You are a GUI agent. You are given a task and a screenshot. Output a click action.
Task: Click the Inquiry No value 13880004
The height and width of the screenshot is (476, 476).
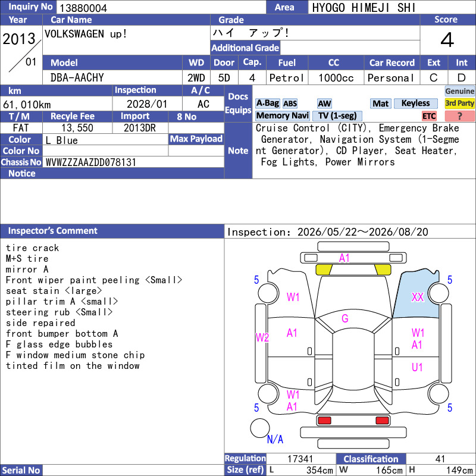83,8
